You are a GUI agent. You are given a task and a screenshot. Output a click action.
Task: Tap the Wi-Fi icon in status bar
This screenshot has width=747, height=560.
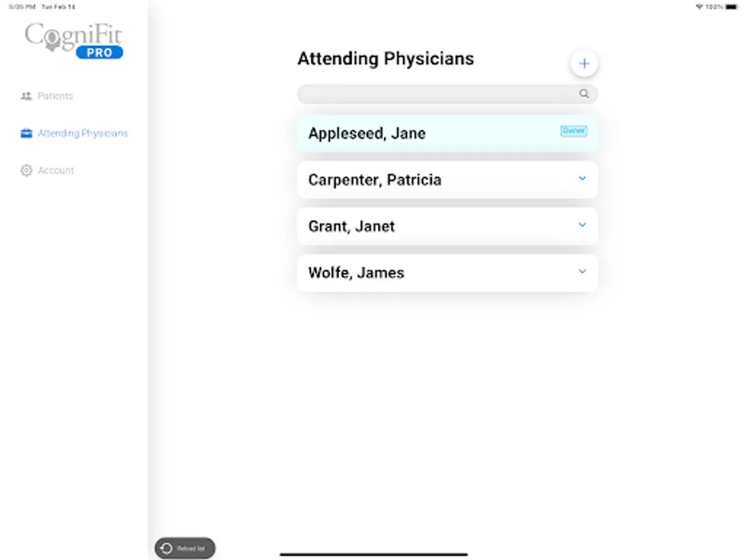click(699, 7)
